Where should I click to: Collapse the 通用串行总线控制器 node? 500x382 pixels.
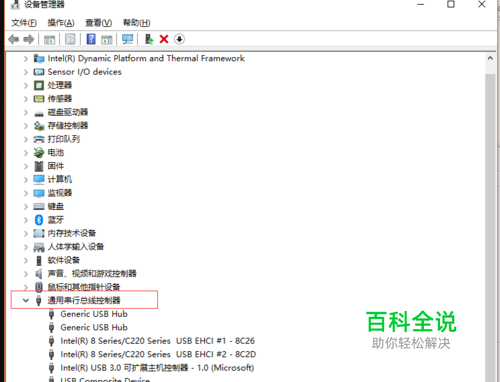(x=26, y=300)
